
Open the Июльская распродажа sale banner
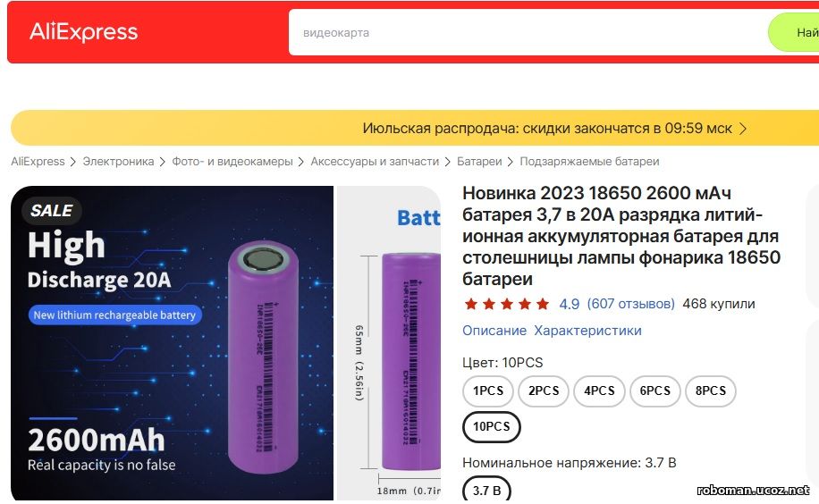coord(415,128)
